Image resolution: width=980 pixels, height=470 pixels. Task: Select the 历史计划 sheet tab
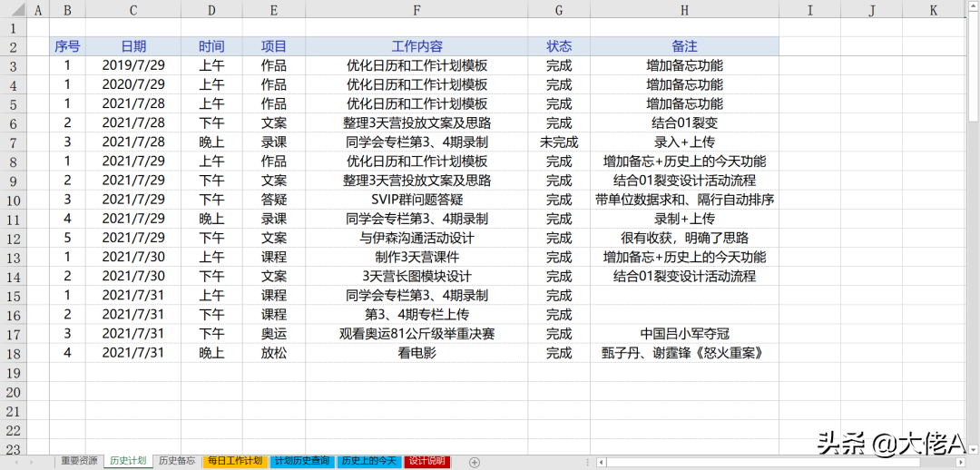pos(128,461)
